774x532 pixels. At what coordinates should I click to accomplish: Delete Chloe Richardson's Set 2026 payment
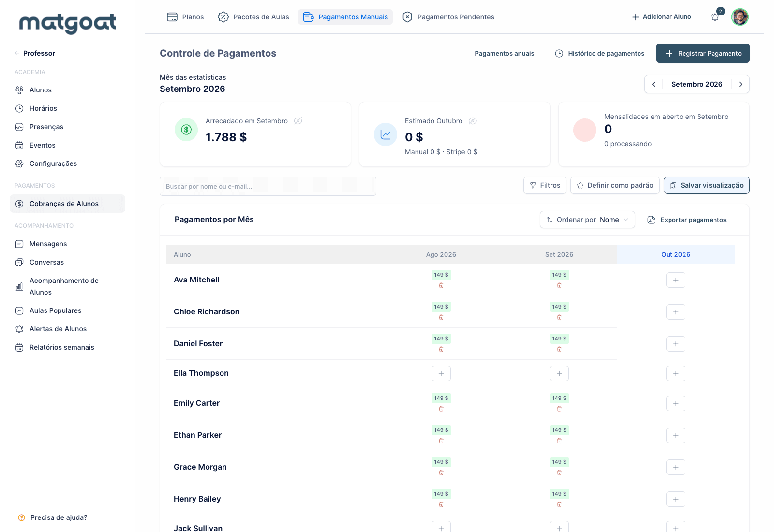(559, 317)
